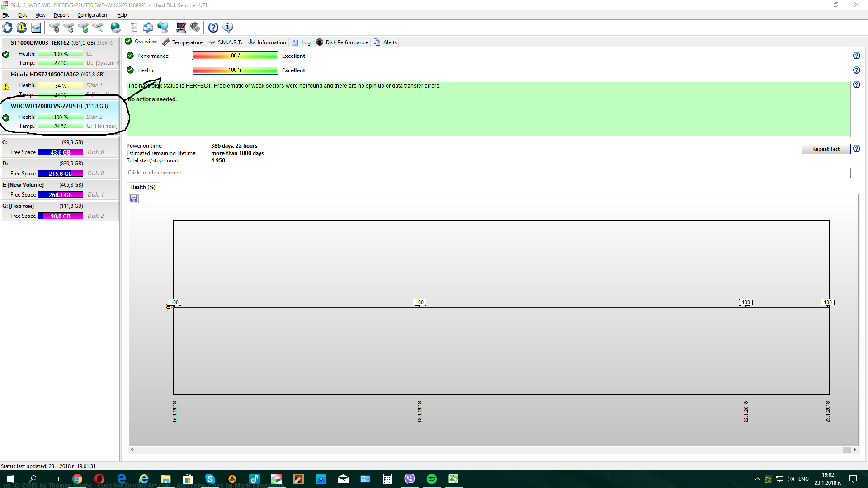Image resolution: width=868 pixels, height=488 pixels.
Task: Click the disk with green checkmark test icon
Action: click(x=83, y=28)
